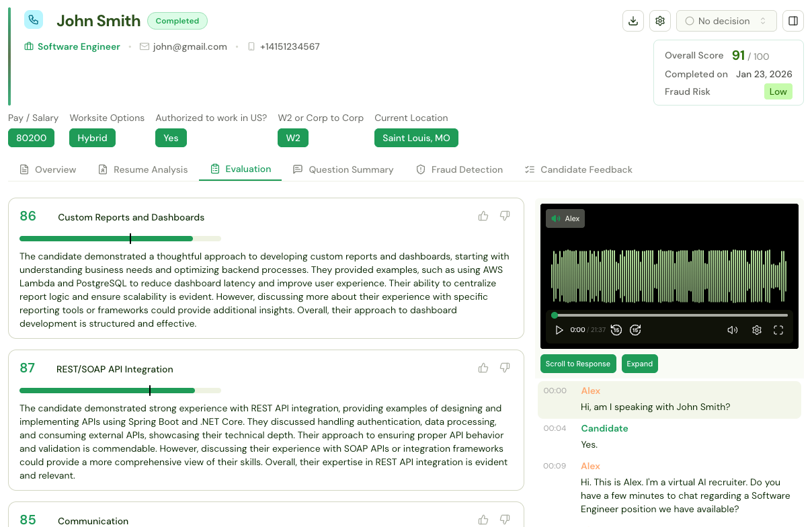
Task: Enter fullscreen in audio player
Action: [778, 330]
